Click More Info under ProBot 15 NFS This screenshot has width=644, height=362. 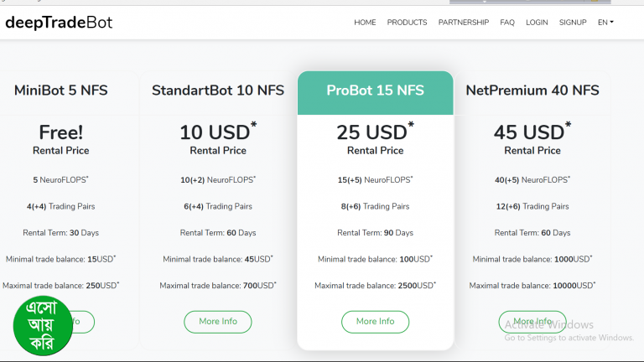375,322
